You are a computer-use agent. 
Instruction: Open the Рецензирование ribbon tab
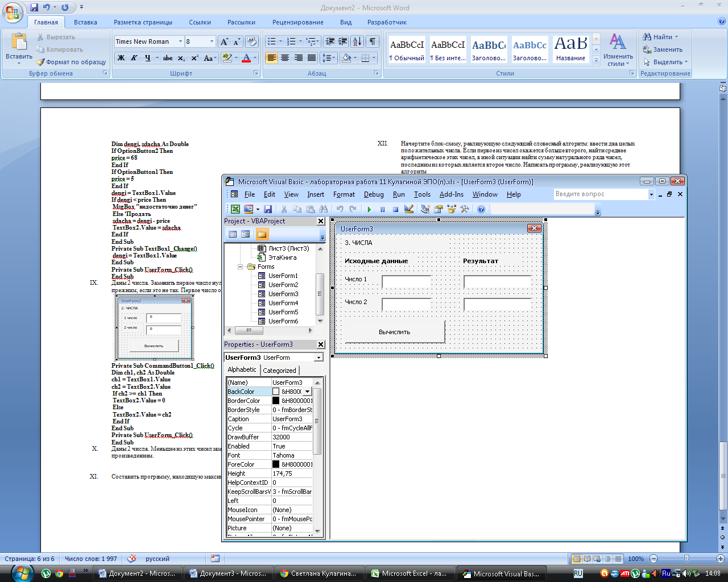297,22
